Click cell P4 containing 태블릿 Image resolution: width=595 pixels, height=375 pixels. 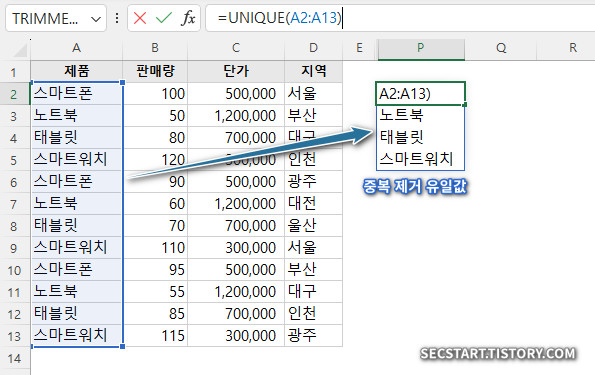tap(420, 137)
